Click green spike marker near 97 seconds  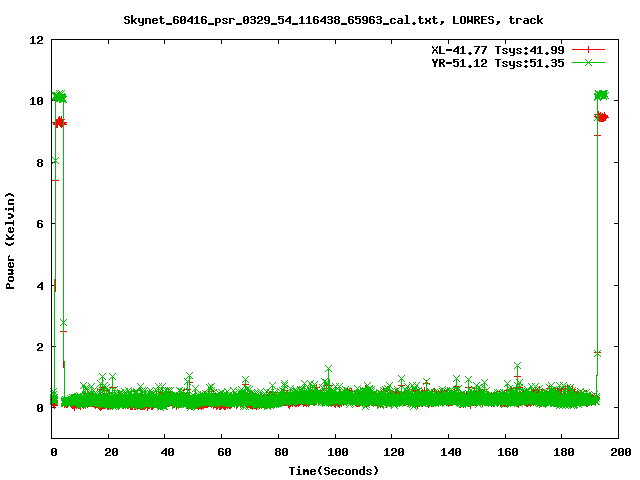[x=328, y=369]
